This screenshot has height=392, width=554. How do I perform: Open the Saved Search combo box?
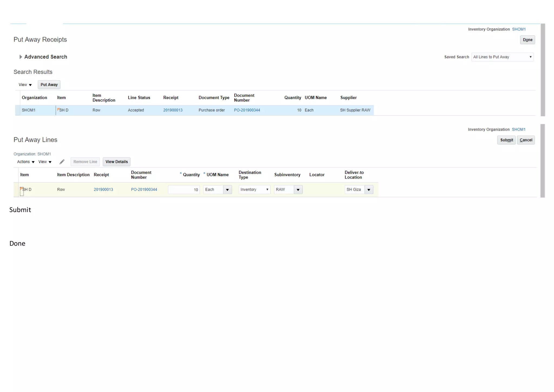502,57
